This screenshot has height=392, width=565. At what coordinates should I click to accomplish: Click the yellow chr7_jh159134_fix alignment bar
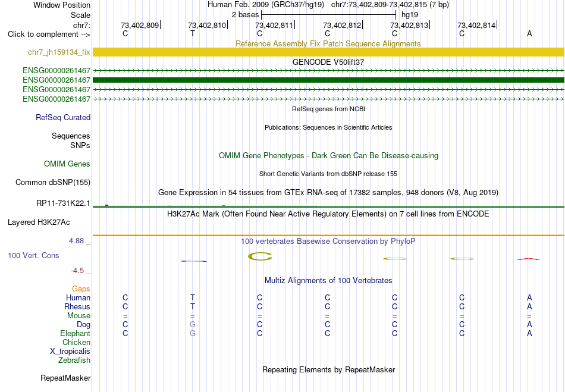point(328,52)
